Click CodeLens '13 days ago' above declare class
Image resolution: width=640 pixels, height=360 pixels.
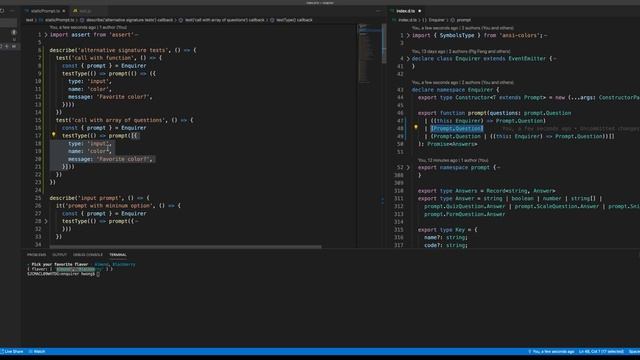[461, 51]
